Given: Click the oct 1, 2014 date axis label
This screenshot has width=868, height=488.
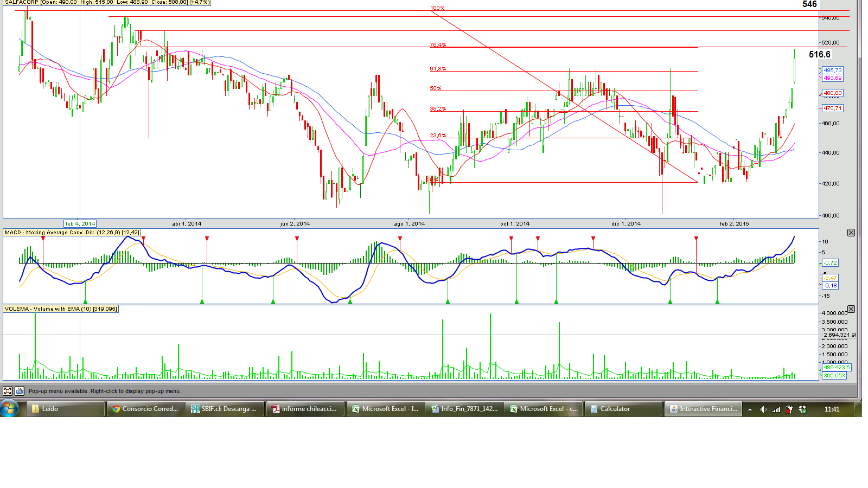Looking at the screenshot, I should coord(515,223).
